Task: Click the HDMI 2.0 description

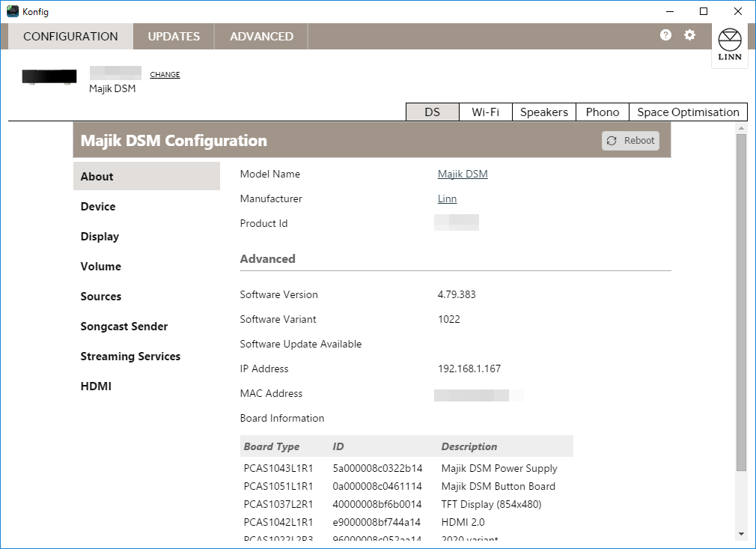Action: click(463, 522)
